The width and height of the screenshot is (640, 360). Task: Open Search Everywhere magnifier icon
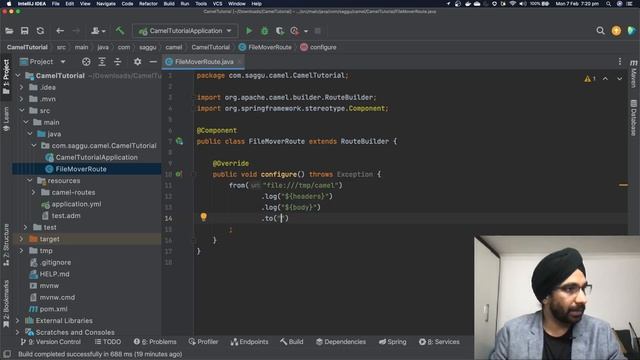click(600, 31)
